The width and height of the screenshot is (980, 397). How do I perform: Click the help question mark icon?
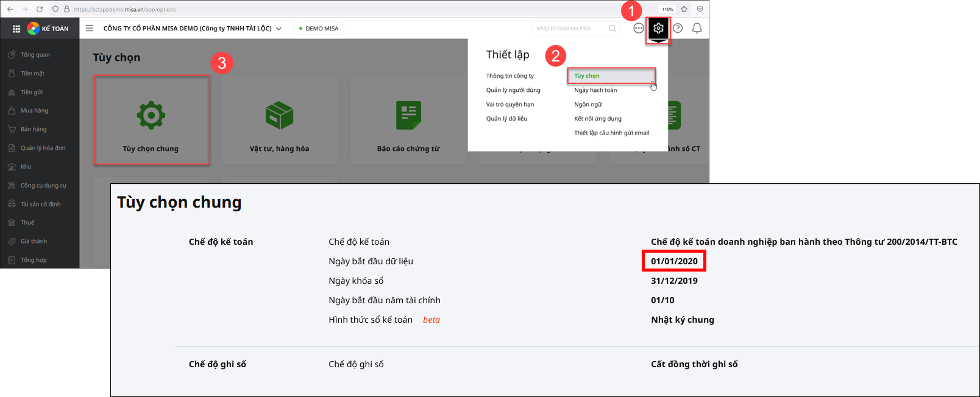pos(678,28)
